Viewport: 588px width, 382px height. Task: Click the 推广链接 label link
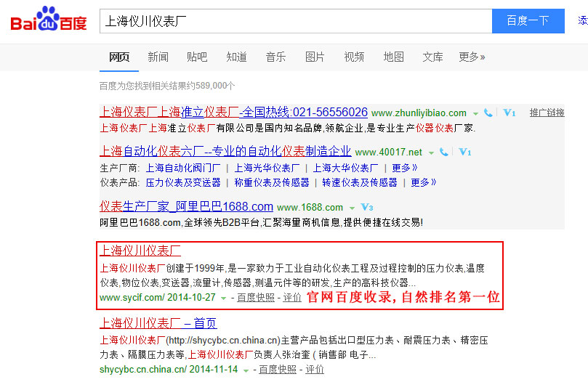[x=547, y=113]
